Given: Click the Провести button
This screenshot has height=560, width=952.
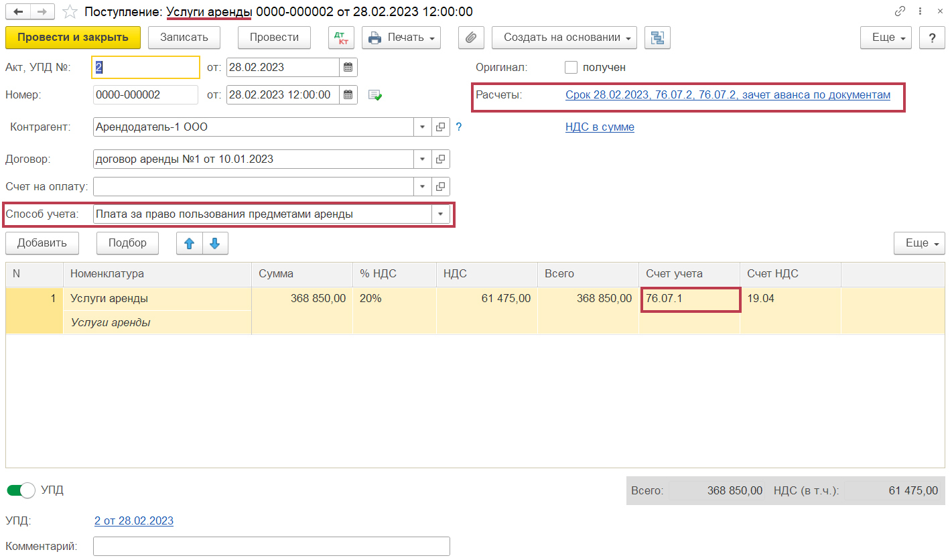Looking at the screenshot, I should [x=274, y=38].
